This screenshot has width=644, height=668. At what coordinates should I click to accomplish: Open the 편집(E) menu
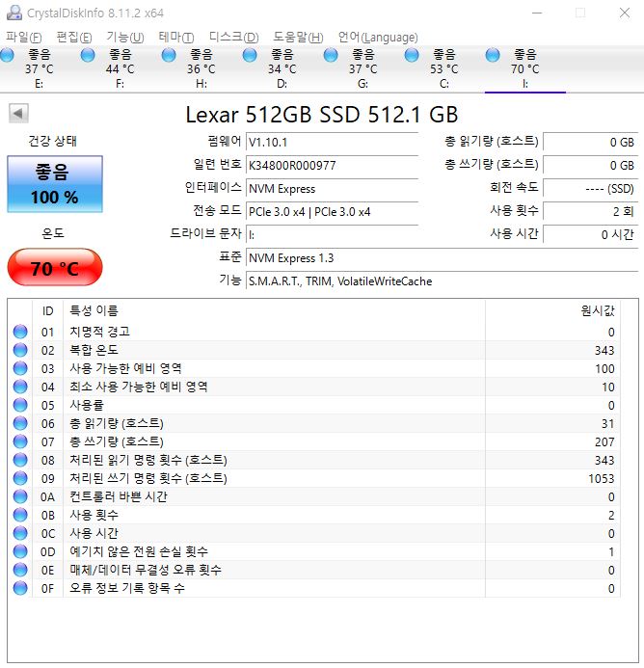point(74,38)
